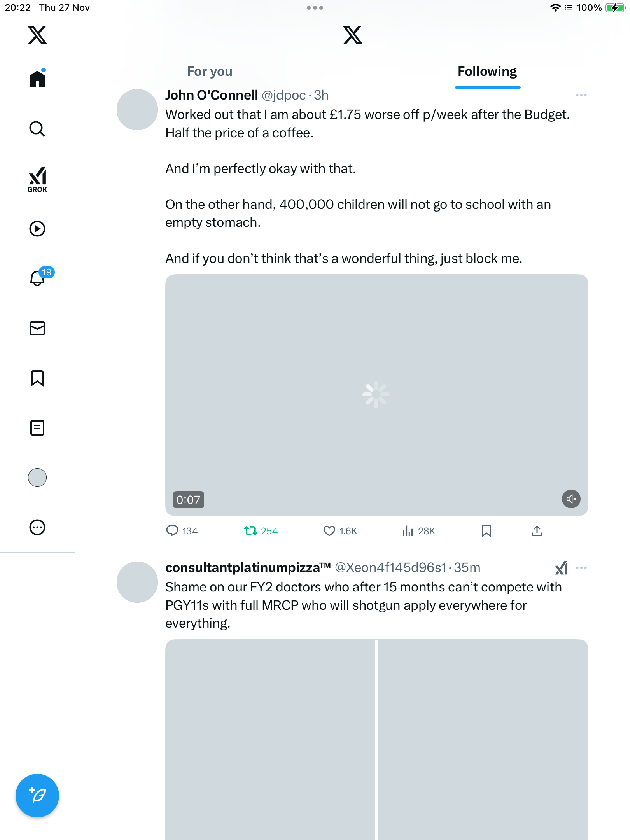Open the Grok icon in sidebar
Viewport: 630px width, 840px height.
pos(37,180)
